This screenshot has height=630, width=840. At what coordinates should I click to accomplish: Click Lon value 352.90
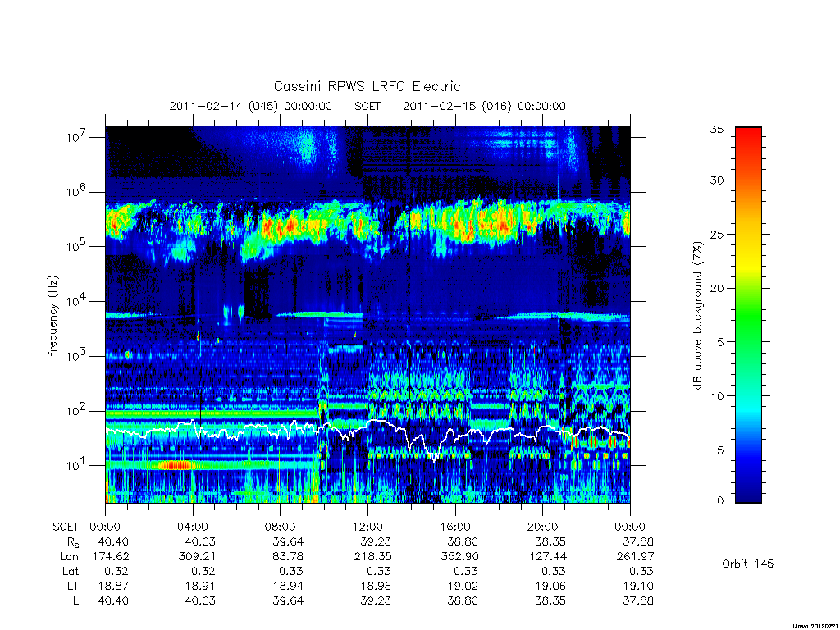pyautogui.click(x=459, y=557)
